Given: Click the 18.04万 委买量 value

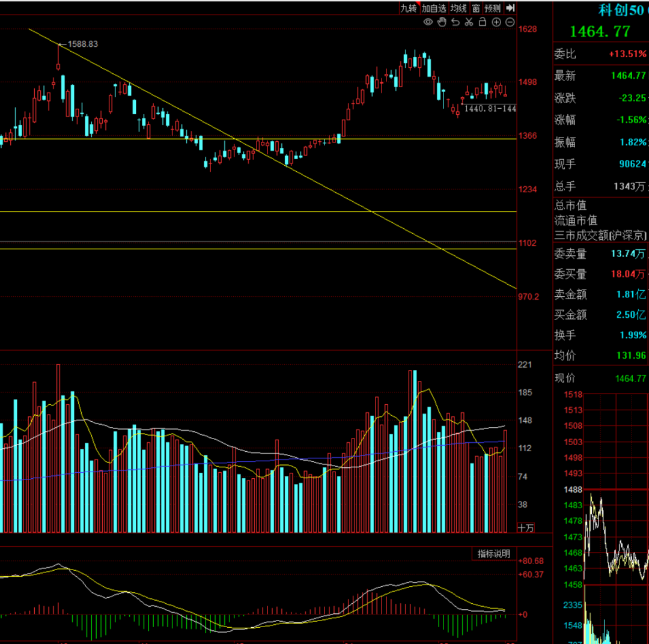Looking at the screenshot, I should click(628, 274).
